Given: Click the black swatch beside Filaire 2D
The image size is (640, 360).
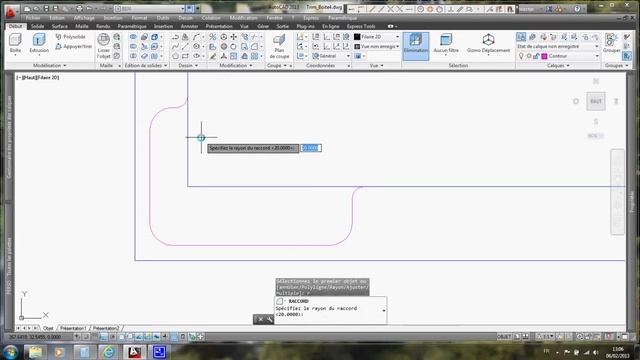Looking at the screenshot, I should (x=357, y=37).
